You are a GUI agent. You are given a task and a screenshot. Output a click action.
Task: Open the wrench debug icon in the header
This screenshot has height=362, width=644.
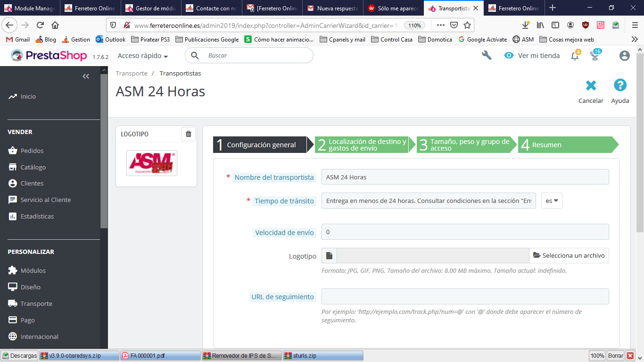487,56
